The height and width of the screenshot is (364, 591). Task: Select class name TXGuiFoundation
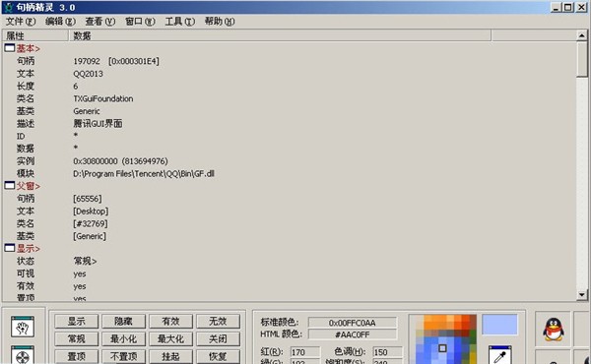(102, 98)
